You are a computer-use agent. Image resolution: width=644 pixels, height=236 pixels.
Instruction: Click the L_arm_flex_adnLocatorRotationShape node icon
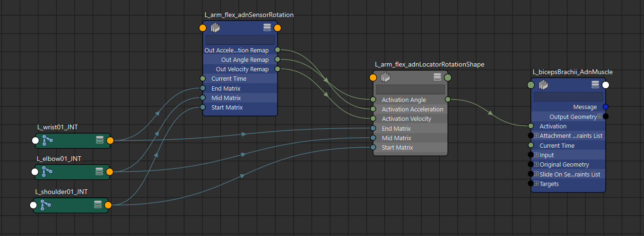click(386, 77)
